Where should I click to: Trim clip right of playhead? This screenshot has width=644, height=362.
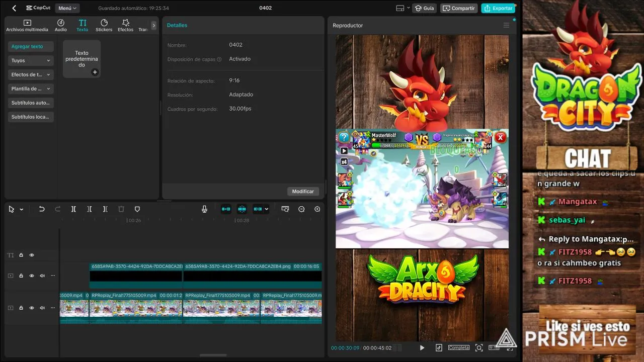pos(105,209)
